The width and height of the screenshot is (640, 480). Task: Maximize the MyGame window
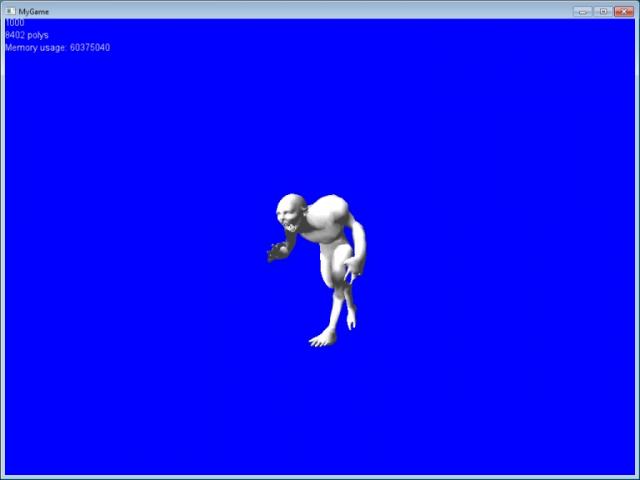[603, 11]
